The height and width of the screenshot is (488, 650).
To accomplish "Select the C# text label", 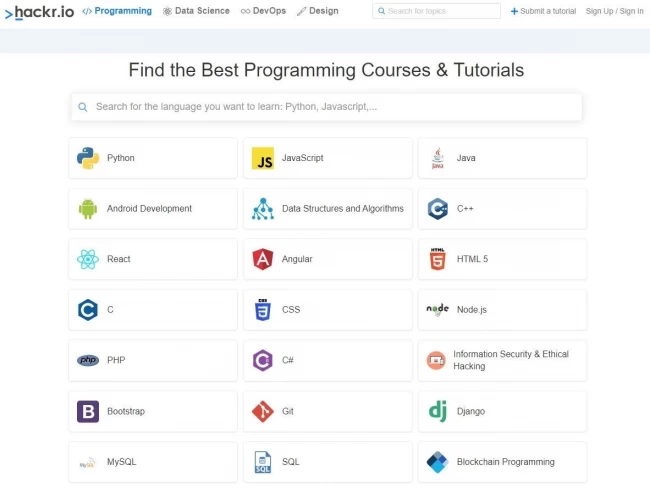I will pos(288,360).
